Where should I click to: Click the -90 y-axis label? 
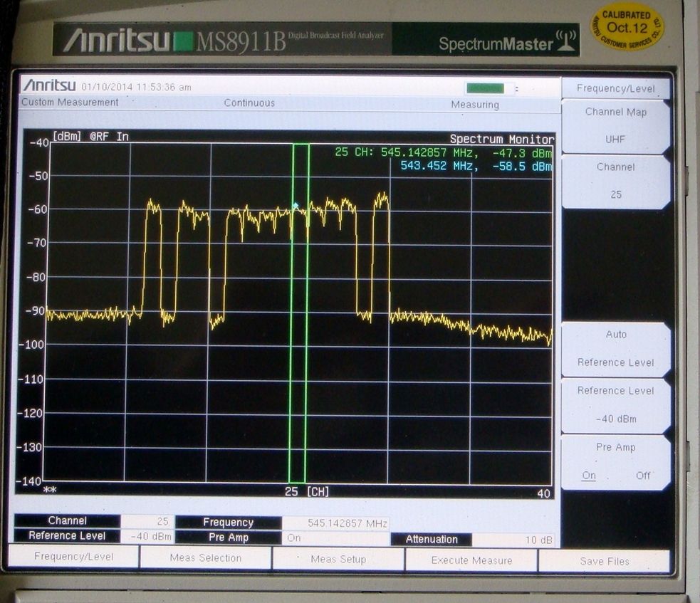37,310
